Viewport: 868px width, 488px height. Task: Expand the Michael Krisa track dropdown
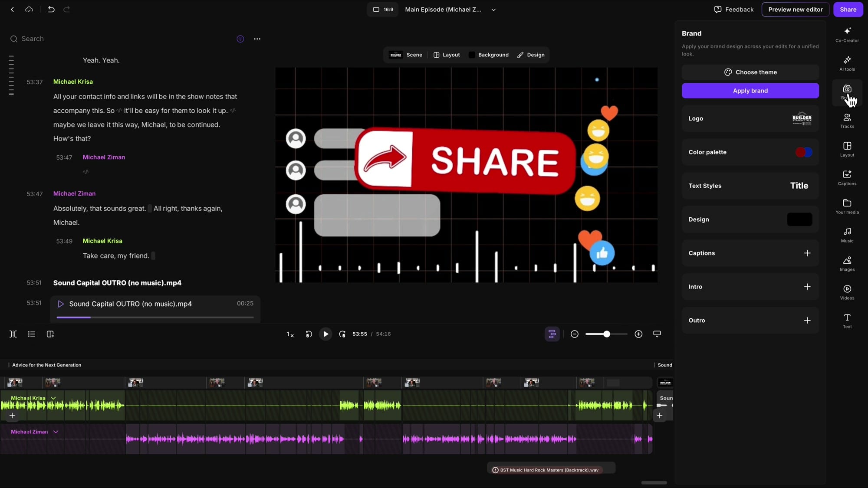53,398
